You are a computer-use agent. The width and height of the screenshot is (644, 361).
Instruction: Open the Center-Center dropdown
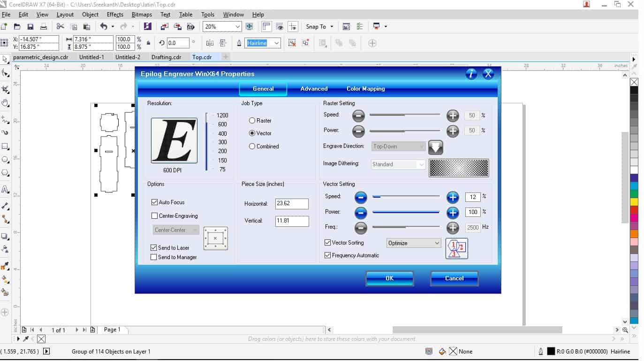tap(176, 230)
